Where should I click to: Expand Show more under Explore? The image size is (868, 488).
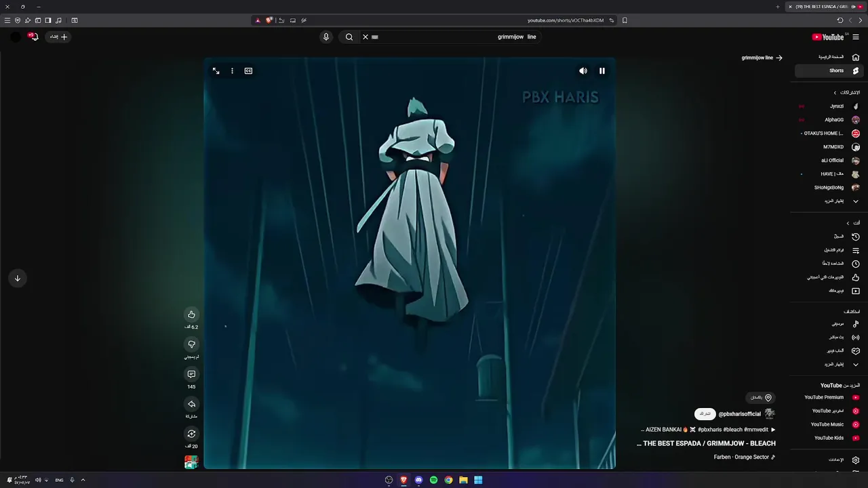(829, 365)
